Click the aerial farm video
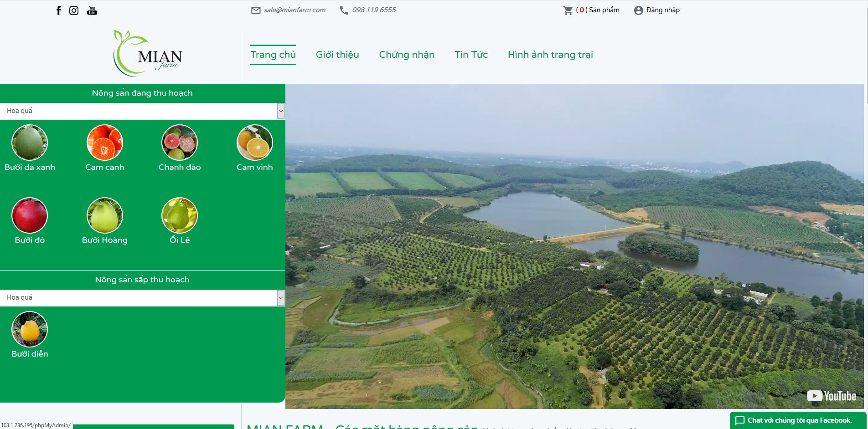This screenshot has height=429, width=868. point(574,246)
